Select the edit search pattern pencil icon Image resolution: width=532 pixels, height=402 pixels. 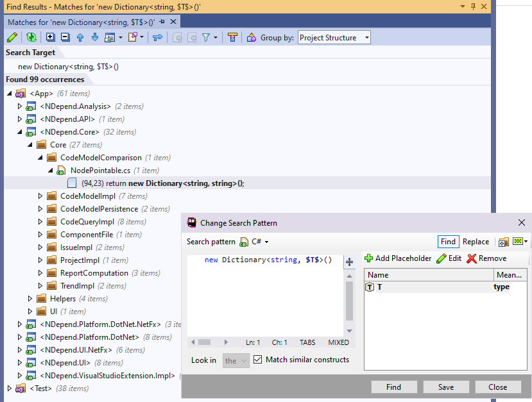pos(13,37)
